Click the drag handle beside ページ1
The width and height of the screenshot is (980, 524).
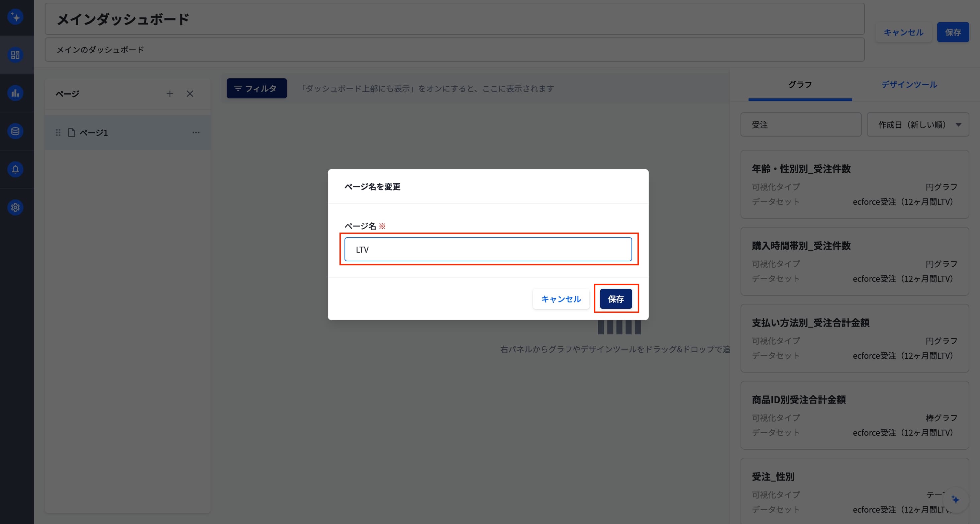point(58,133)
